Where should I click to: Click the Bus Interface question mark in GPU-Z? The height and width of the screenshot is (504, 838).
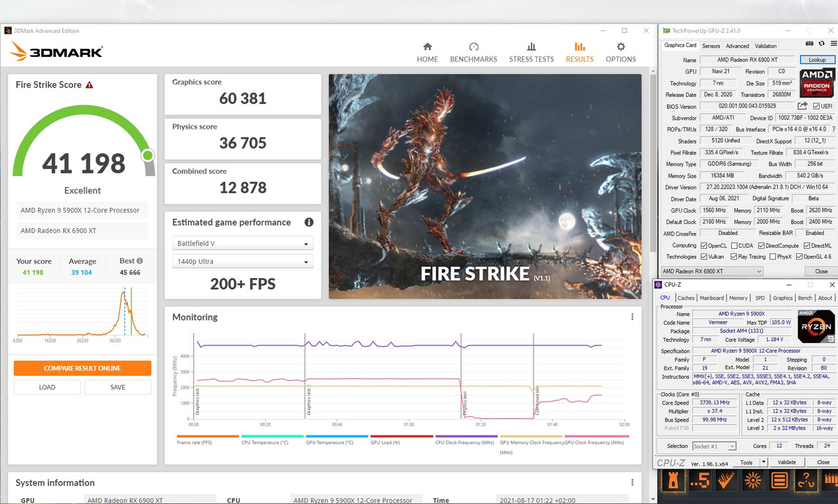point(833,130)
